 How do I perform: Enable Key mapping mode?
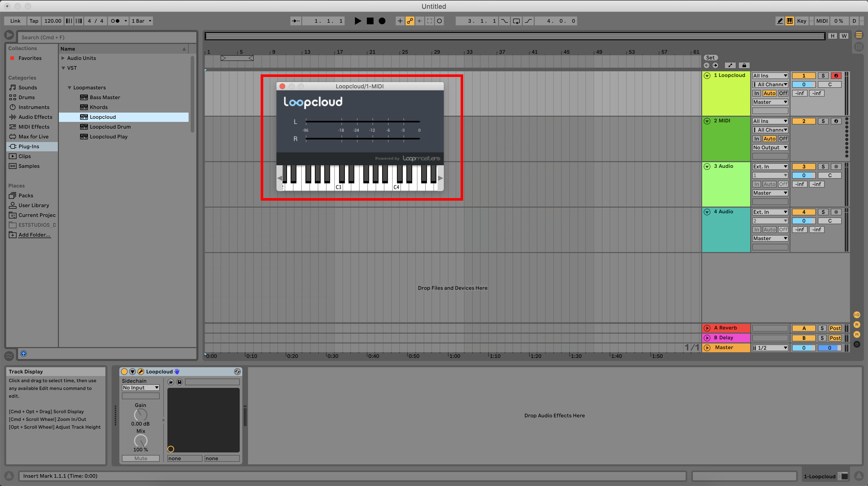click(x=802, y=21)
